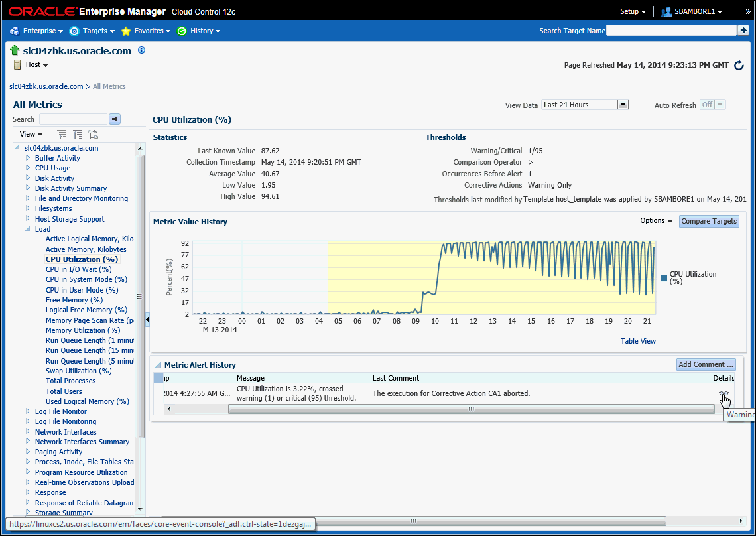Viewport: 756px width, 536px height.
Task: Collapse the Load tree node
Action: click(28, 229)
